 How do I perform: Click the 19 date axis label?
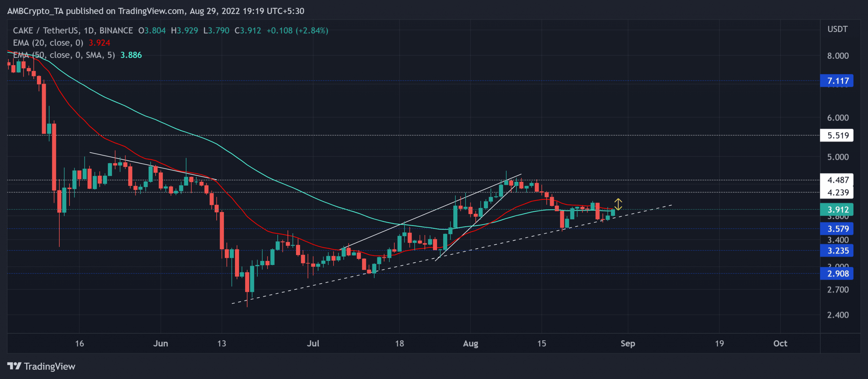click(x=719, y=343)
